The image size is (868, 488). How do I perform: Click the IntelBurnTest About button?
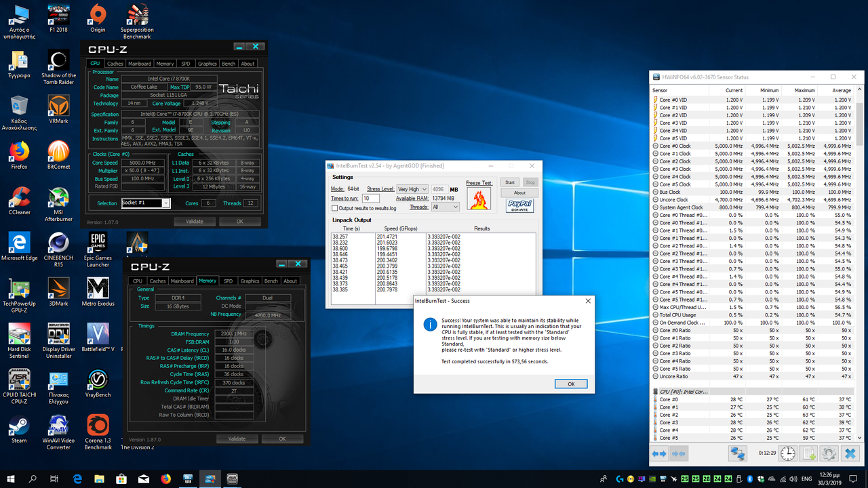click(519, 192)
